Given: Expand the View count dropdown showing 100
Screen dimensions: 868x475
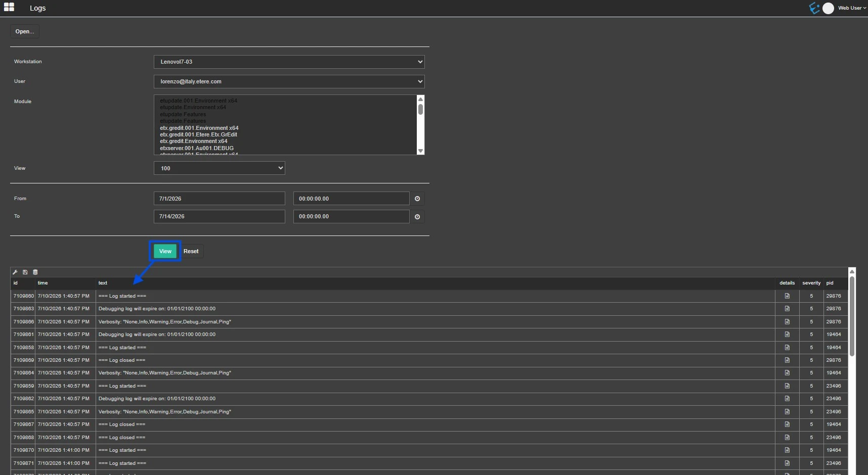Looking at the screenshot, I should (219, 168).
